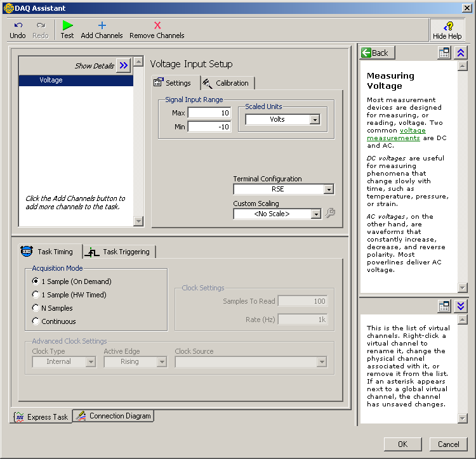Click upper help pane window-layout icon

[444, 53]
